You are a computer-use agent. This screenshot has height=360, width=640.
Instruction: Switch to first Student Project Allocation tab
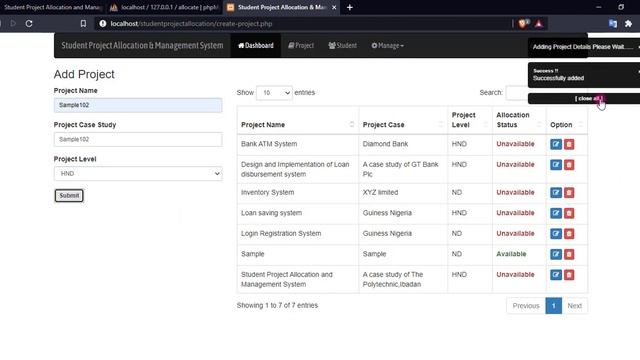51,7
